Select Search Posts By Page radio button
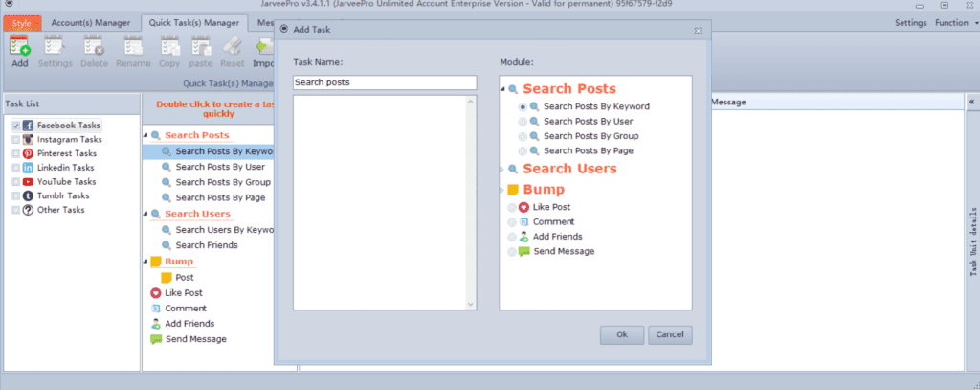The image size is (980, 390). [x=523, y=150]
